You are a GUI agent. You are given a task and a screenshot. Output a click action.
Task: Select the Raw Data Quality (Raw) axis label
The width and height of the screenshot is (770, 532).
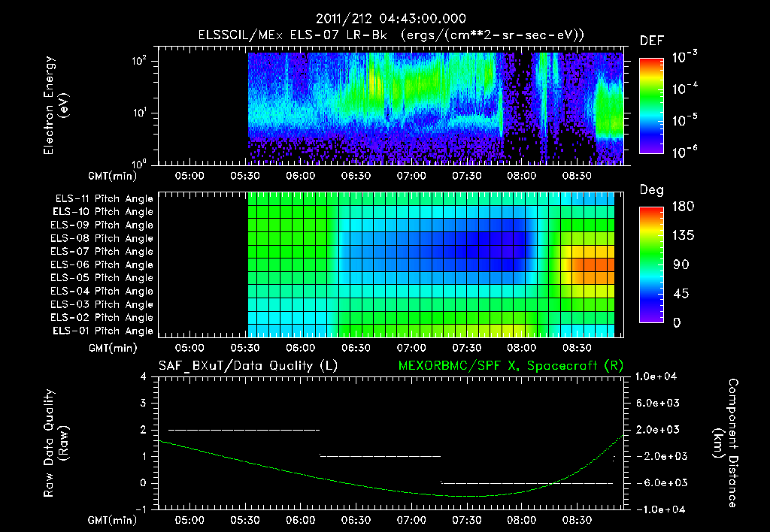[56, 443]
